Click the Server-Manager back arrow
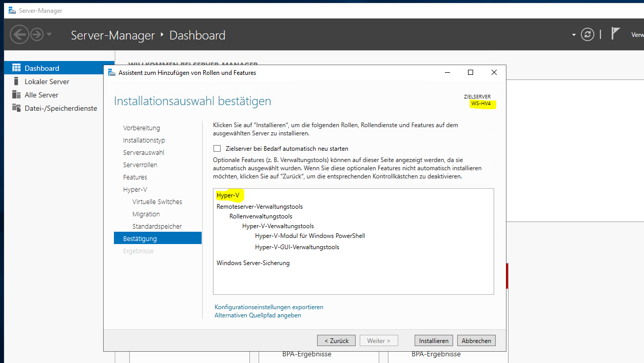 [x=19, y=35]
